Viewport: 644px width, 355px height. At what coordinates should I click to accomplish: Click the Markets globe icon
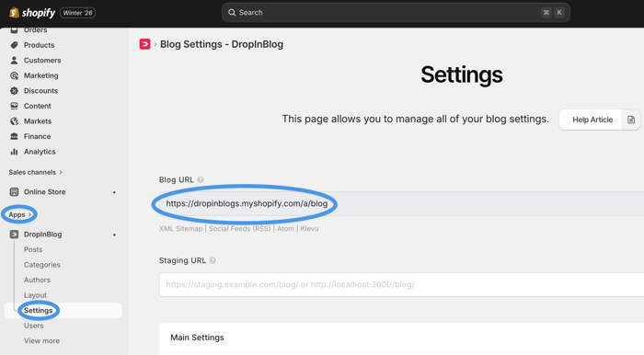coord(15,121)
